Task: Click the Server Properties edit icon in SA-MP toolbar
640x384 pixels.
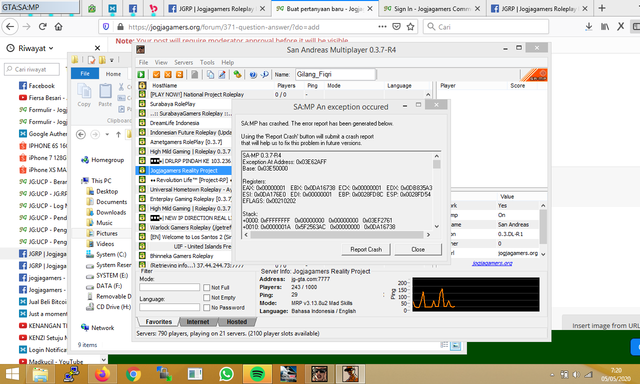Action: pos(222,74)
